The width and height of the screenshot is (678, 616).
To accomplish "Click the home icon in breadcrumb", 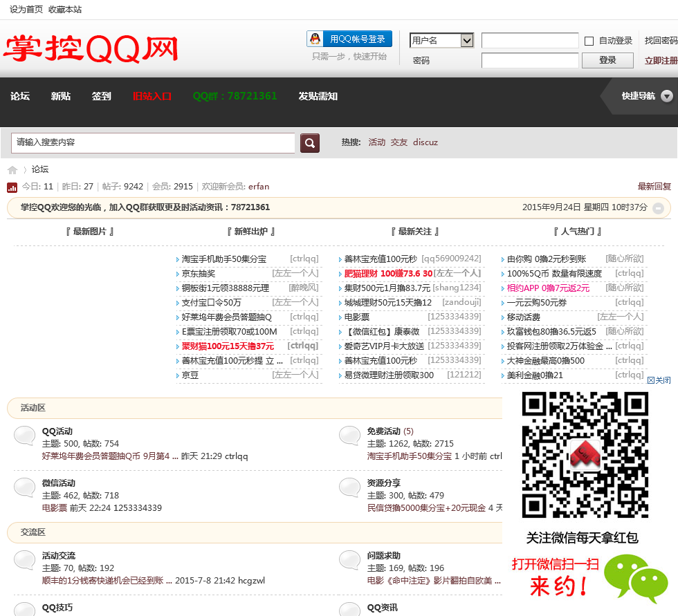I will tap(12, 170).
